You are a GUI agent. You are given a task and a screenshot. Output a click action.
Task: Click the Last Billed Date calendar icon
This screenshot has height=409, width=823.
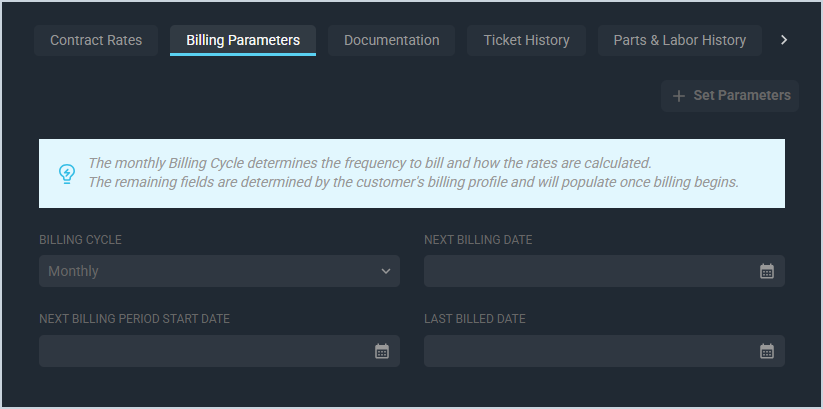(767, 351)
